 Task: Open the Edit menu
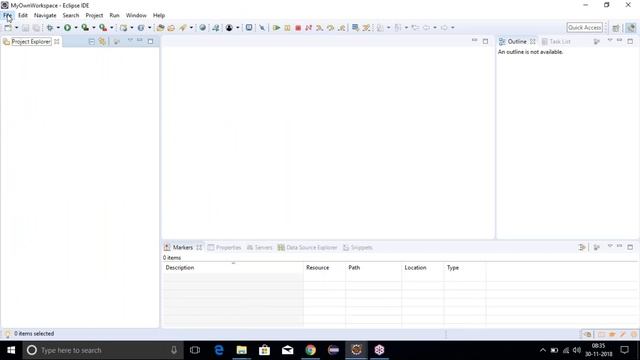23,15
